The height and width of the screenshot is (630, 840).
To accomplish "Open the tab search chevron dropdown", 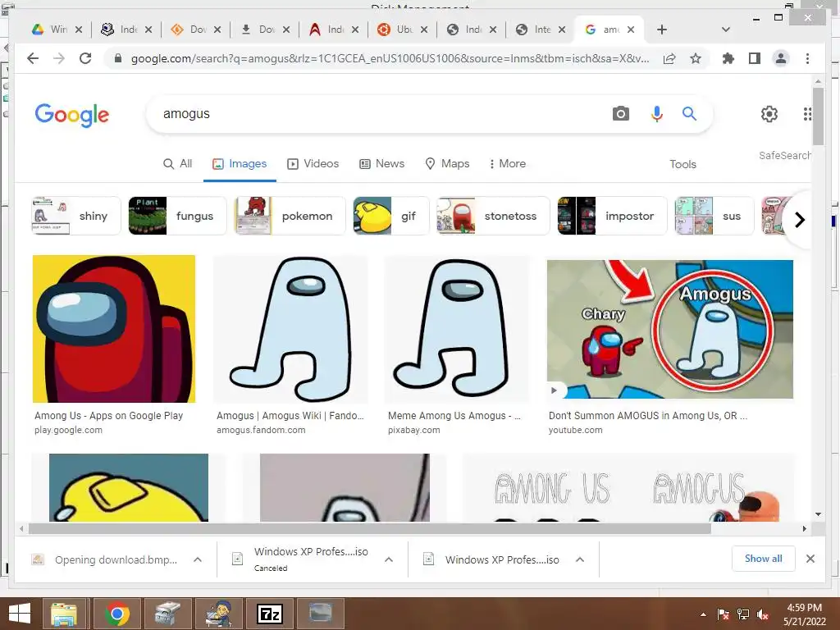I will coord(726,30).
